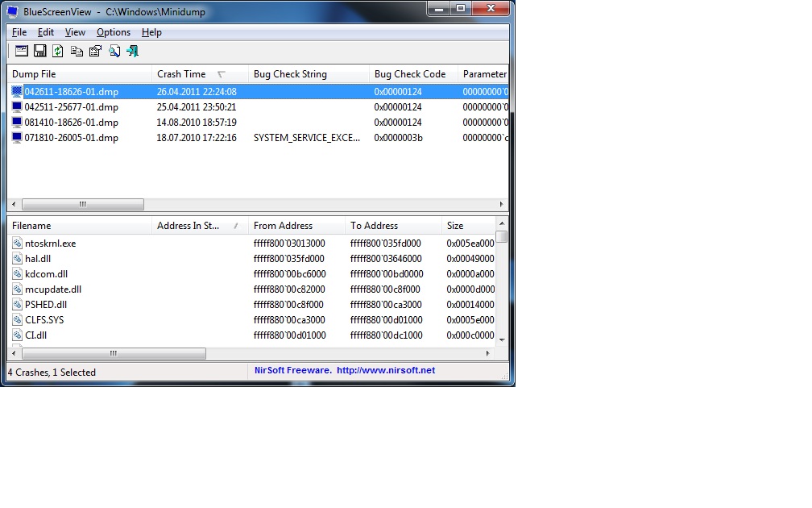812x508 pixels.
Task: Sort lower pane by Filename header
Action: point(79,226)
